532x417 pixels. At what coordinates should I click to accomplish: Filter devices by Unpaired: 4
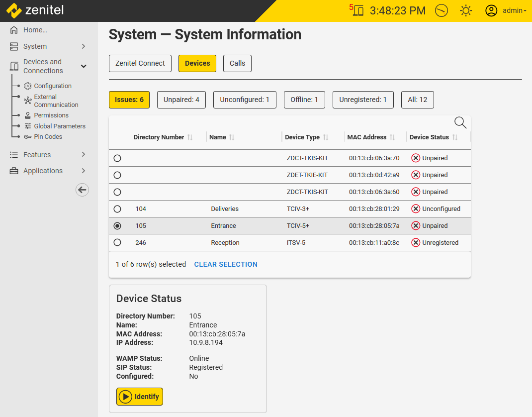[x=181, y=100]
